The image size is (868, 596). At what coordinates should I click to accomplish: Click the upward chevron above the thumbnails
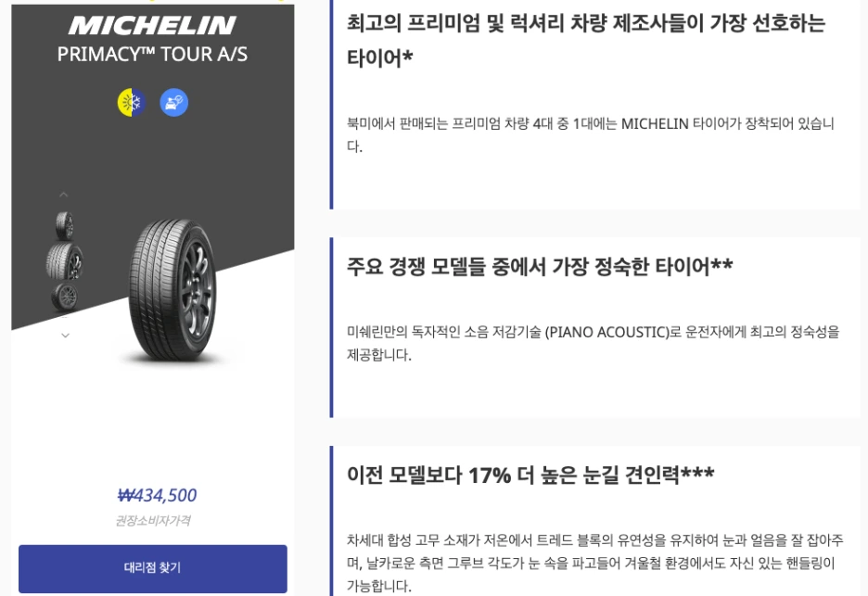pyautogui.click(x=65, y=193)
